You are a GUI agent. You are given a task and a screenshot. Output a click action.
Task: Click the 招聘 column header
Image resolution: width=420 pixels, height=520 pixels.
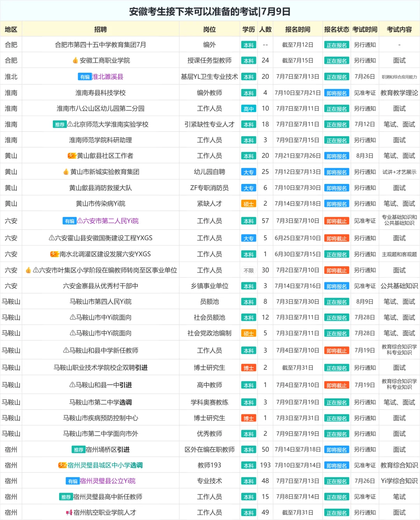100,29
